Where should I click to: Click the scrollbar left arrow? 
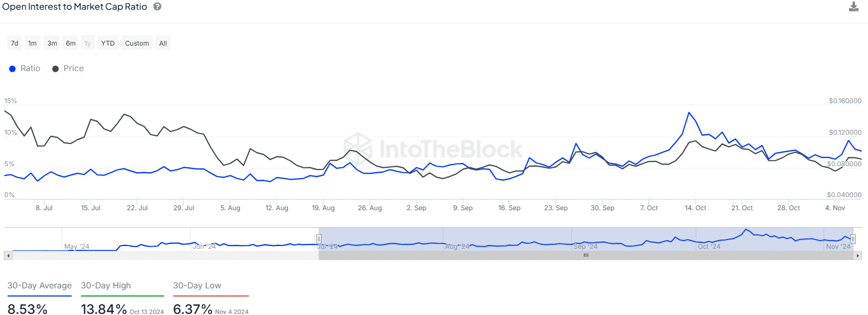click(x=8, y=255)
